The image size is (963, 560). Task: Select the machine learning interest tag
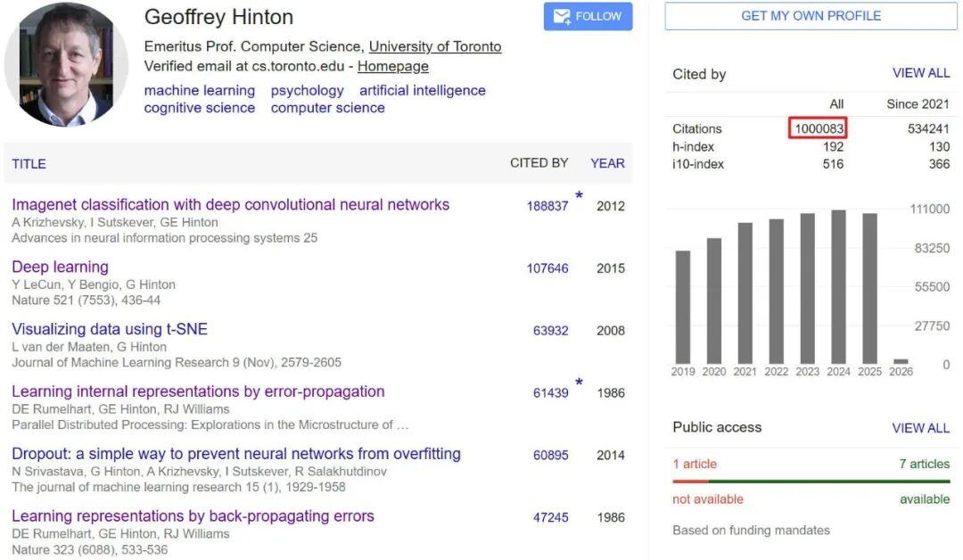coord(200,90)
